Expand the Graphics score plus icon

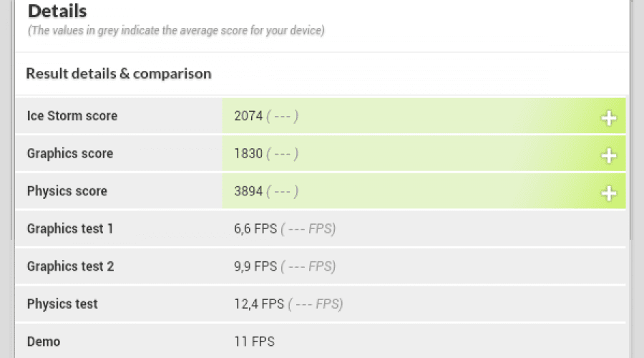tap(609, 156)
